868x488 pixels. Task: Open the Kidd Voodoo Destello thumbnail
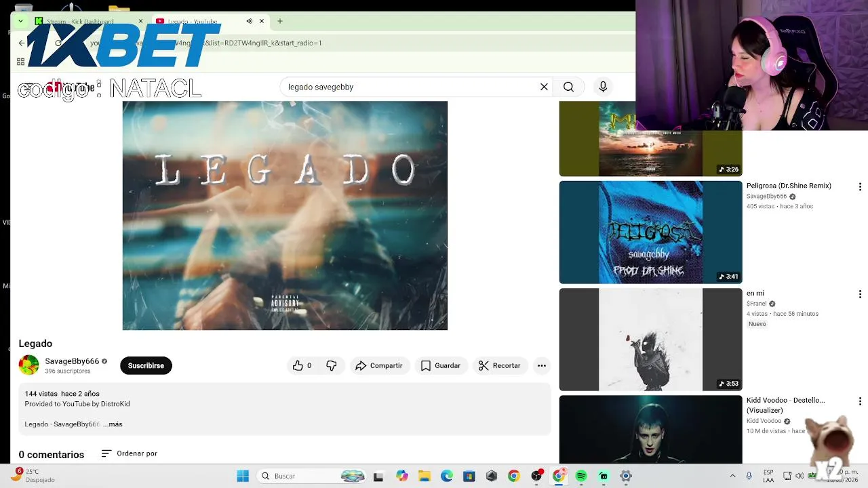point(651,429)
